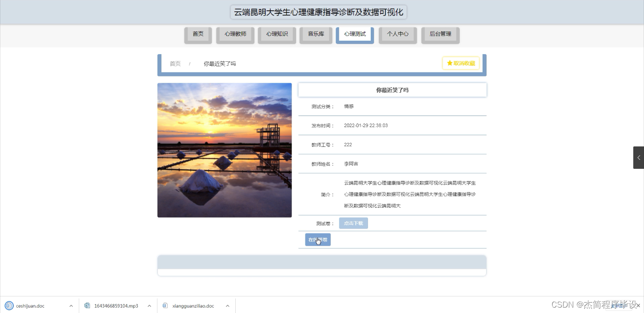The height and width of the screenshot is (313, 644).
Task: Click the star icon on 取消收藏 button
Action: coord(450,63)
